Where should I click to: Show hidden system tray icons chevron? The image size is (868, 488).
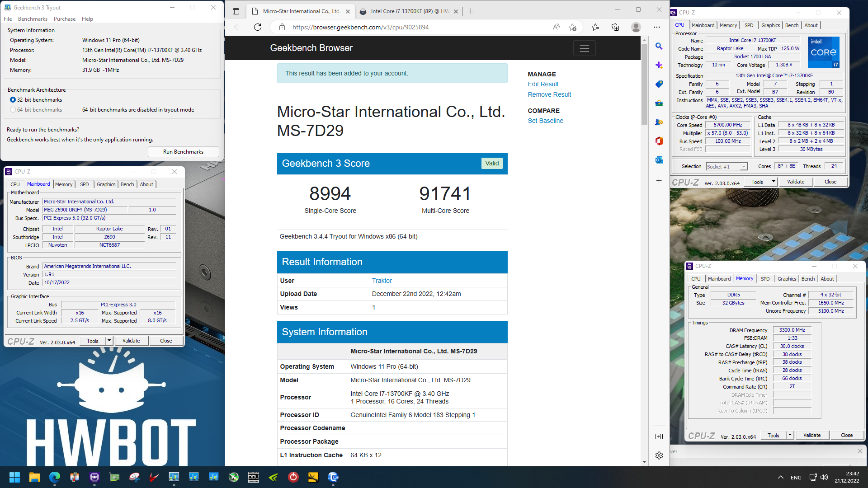[x=780, y=477]
